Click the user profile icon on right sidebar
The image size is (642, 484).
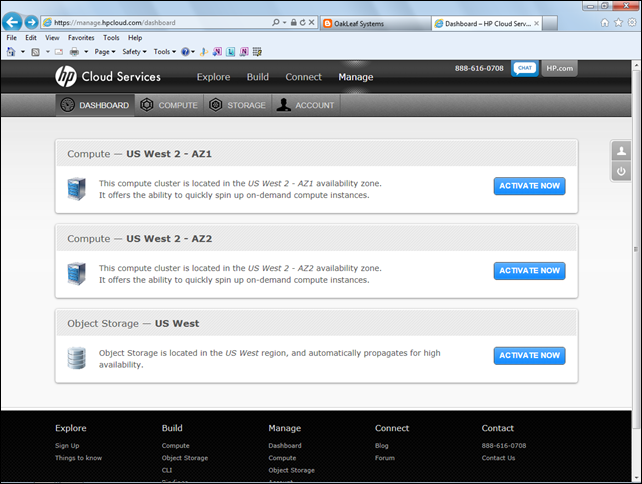click(621, 151)
